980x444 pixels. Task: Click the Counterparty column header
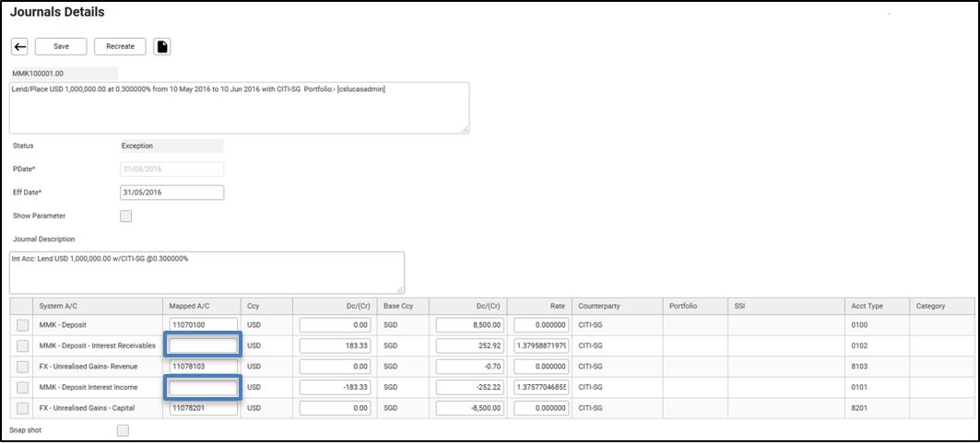coord(600,306)
